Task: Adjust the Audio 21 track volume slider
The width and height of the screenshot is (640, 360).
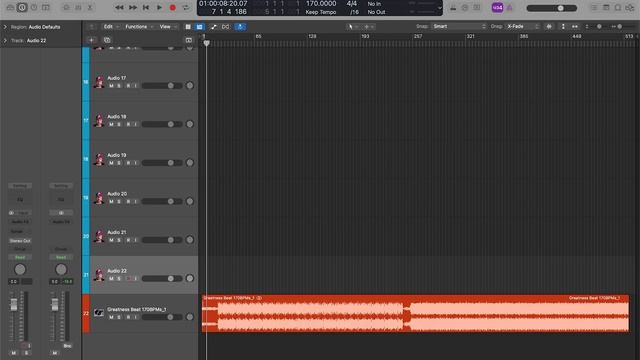Action: coord(162,240)
